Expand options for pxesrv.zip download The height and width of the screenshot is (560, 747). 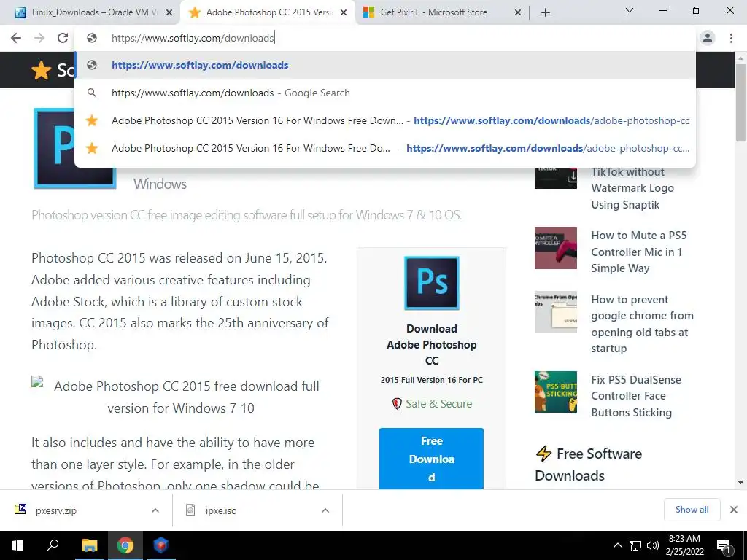(155, 510)
